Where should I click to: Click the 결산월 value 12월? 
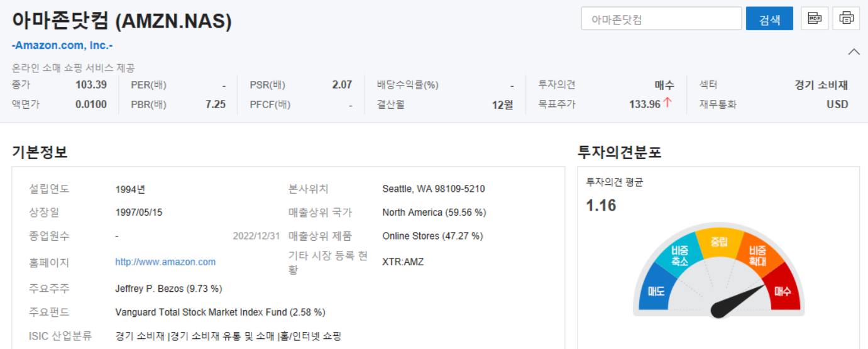pyautogui.click(x=503, y=104)
